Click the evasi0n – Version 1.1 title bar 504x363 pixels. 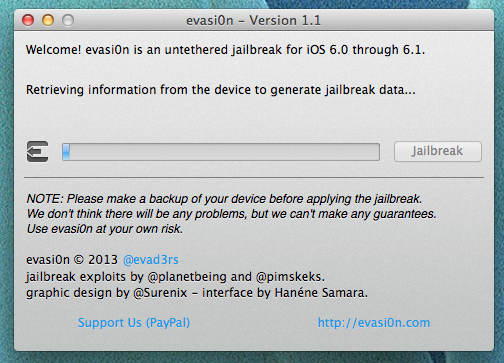(x=254, y=20)
